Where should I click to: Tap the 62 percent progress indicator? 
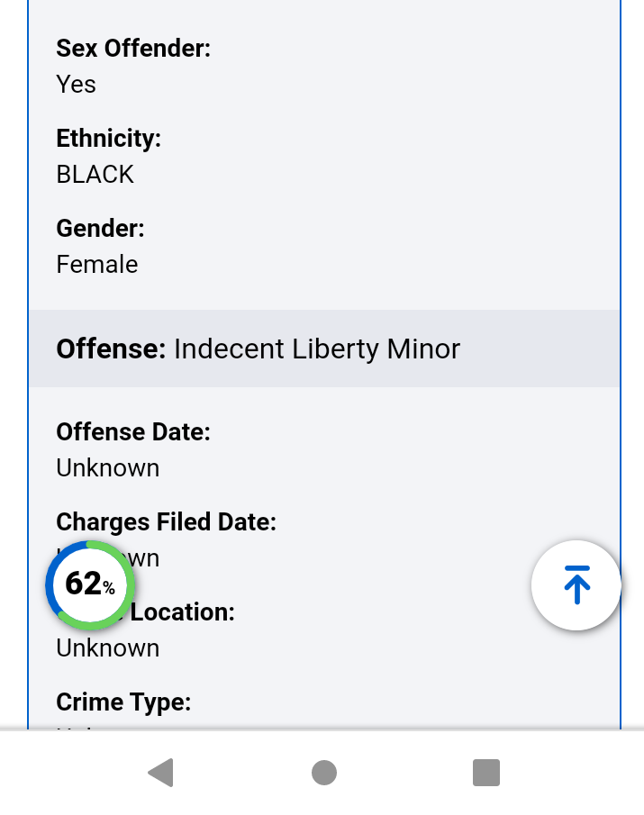click(x=89, y=584)
